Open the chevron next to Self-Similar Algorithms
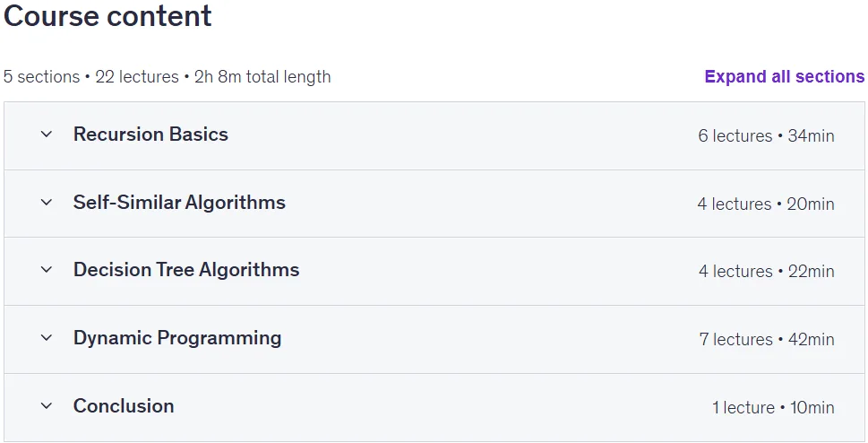Screen dimensions: 868x443 47,203
